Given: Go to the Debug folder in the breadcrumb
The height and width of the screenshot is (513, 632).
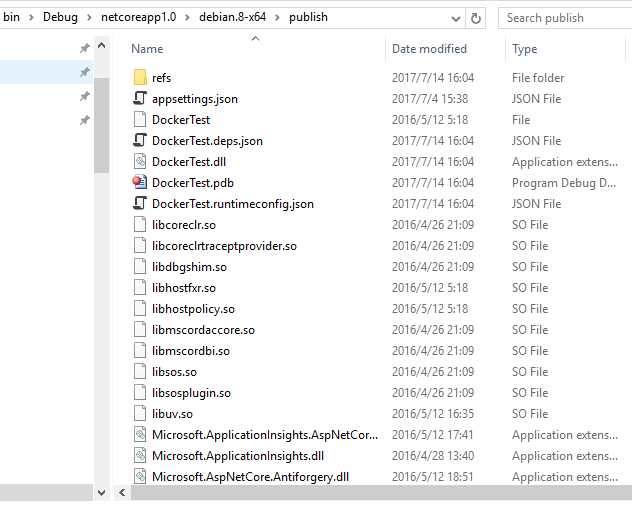Looking at the screenshot, I should coord(60,17).
